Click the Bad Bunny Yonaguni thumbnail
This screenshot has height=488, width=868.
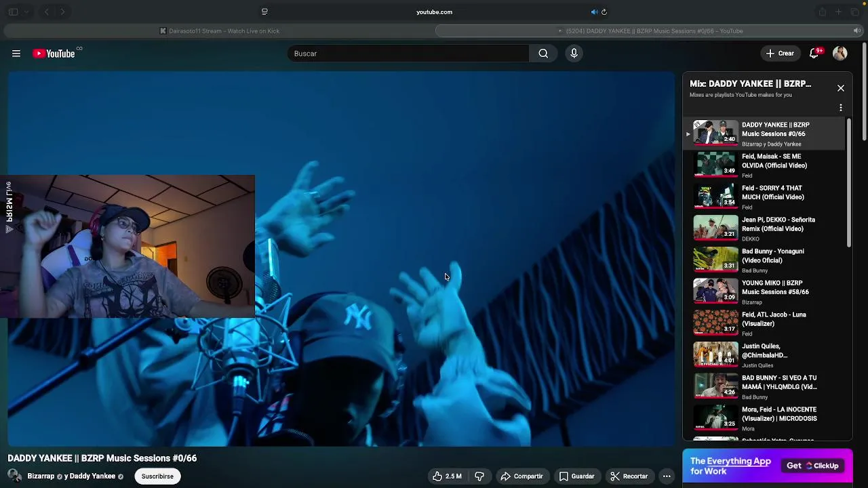click(715, 259)
